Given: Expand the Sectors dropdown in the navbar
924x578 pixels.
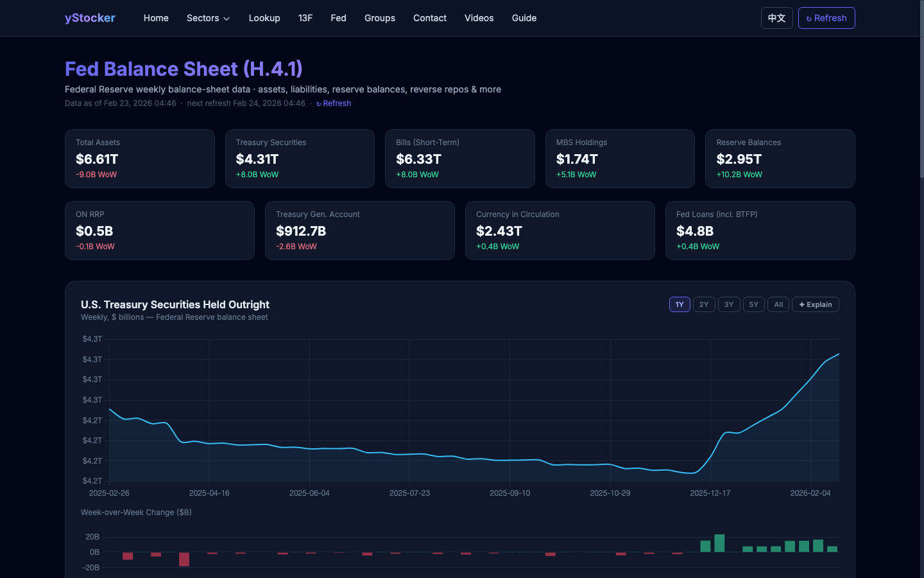Looking at the screenshot, I should (x=208, y=18).
